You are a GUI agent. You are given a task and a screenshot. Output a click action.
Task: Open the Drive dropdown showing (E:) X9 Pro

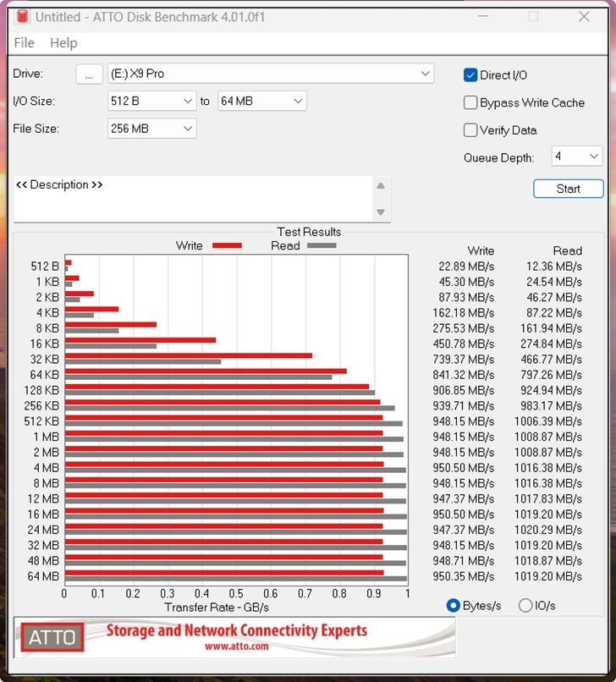pos(271,74)
